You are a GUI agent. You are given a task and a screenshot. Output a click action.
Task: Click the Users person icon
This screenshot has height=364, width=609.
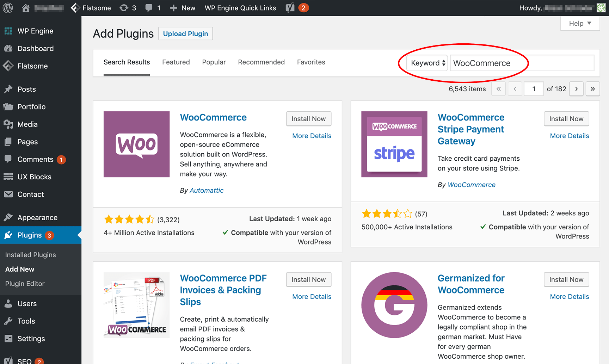8,303
